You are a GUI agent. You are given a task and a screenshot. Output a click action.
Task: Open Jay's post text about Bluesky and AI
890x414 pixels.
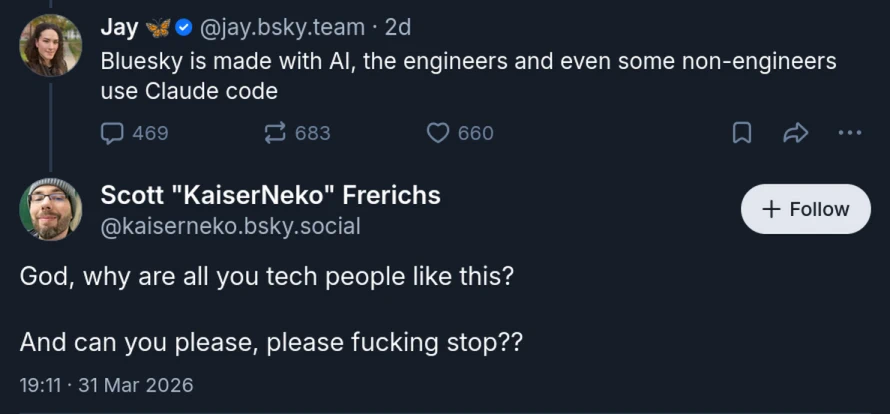(x=468, y=76)
